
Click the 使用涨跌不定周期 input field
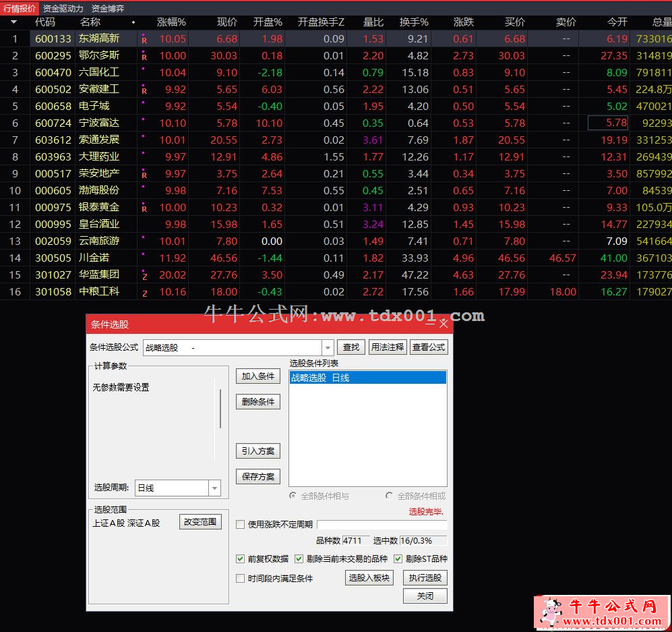[382, 524]
